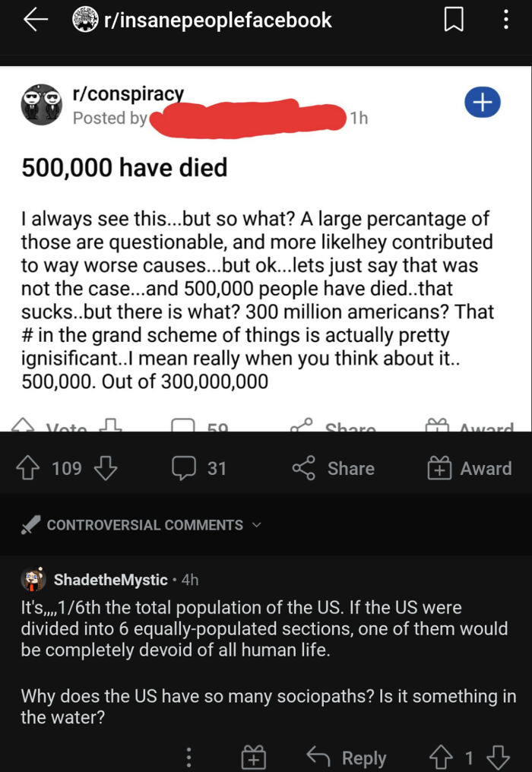Tap the r/conspiracy community avatar
The image size is (532, 772).
coord(41,102)
